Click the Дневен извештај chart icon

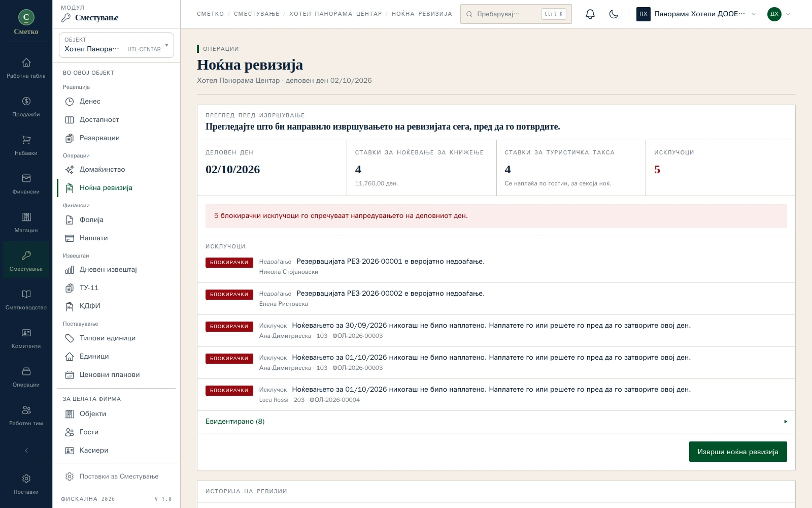coord(70,270)
